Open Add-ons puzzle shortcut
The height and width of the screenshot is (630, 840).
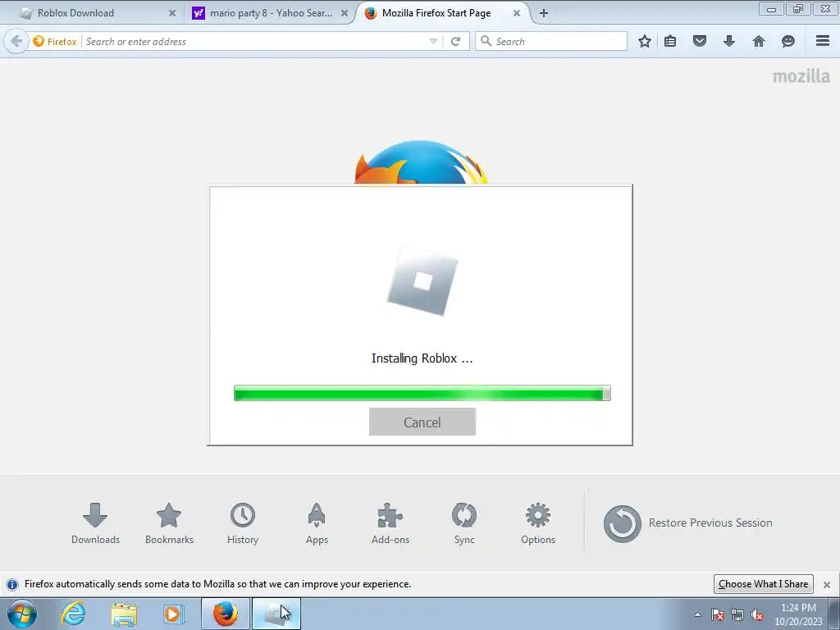point(390,524)
